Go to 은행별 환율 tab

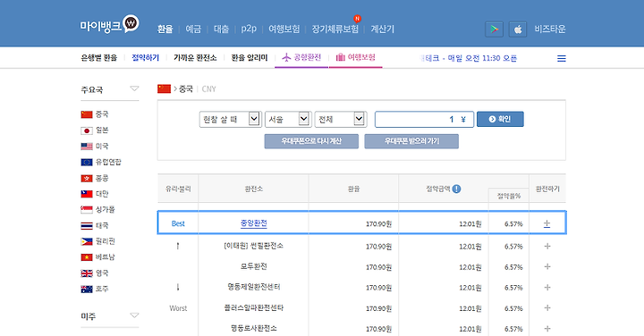[x=99, y=58]
